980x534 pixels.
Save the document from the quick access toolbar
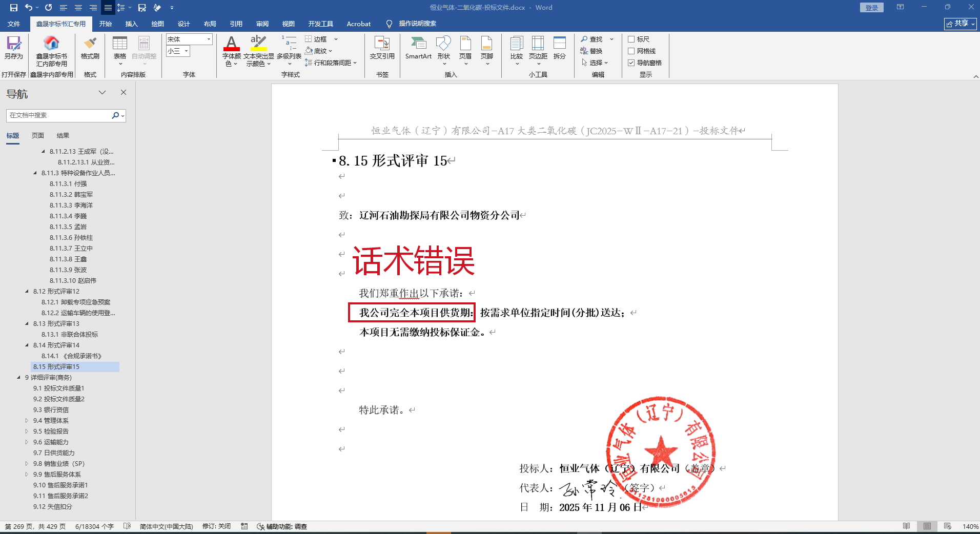tap(14, 8)
